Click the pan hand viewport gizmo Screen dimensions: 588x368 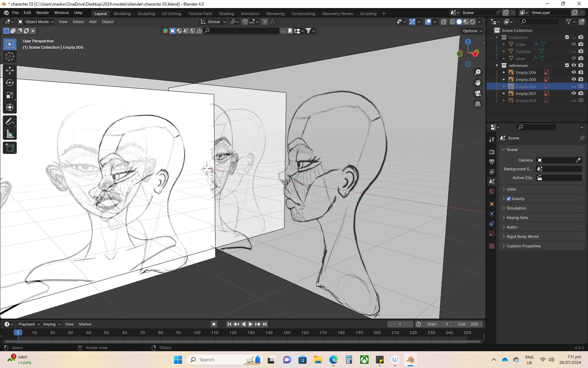478,83
